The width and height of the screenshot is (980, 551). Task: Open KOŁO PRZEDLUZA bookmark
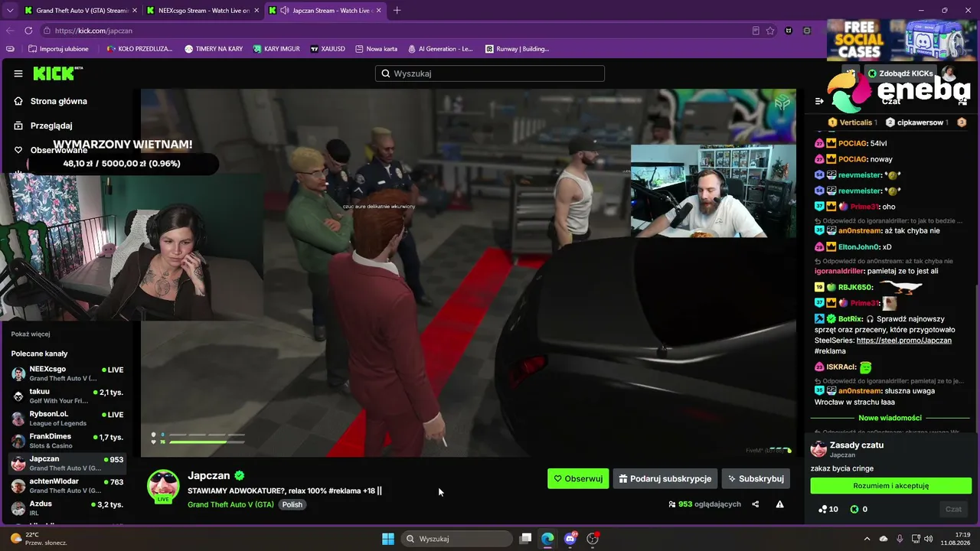tap(140, 49)
